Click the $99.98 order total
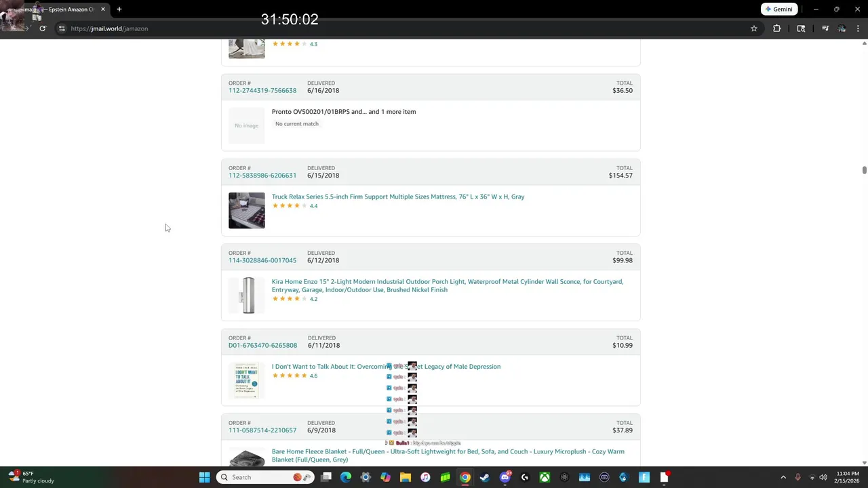The width and height of the screenshot is (868, 488). 623,260
